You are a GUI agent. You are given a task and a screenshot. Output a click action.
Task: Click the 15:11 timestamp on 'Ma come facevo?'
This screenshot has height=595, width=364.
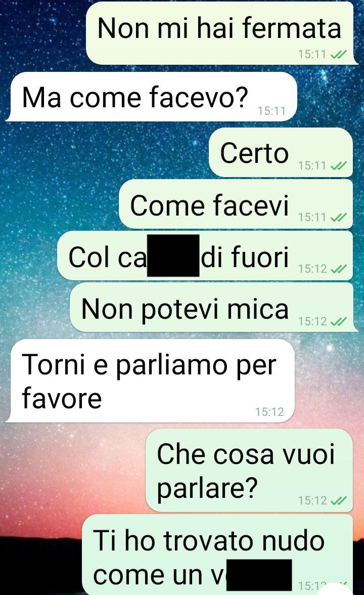(x=271, y=111)
